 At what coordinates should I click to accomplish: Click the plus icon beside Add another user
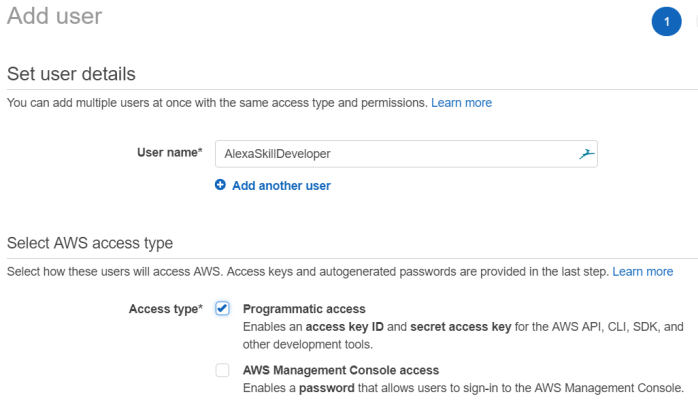pos(220,185)
